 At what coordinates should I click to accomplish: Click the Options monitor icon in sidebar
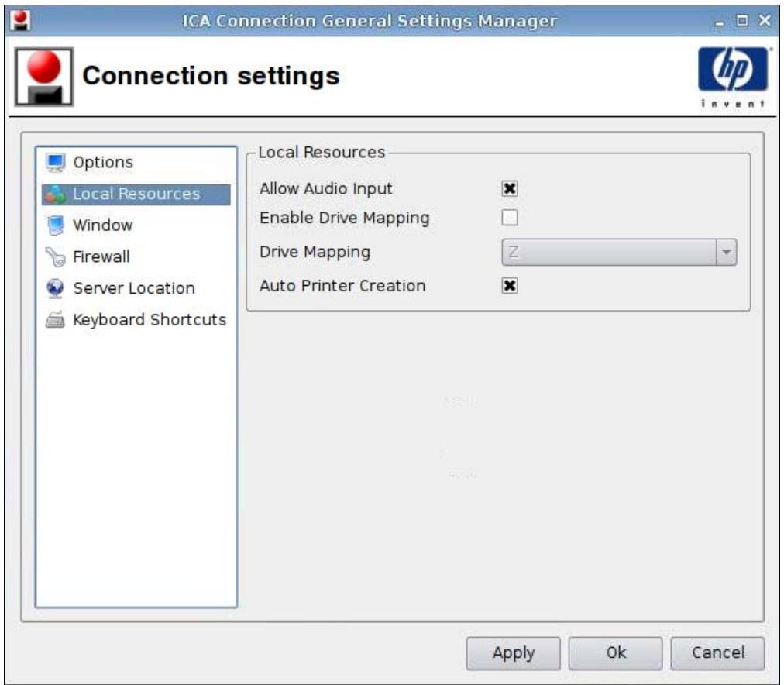tap(55, 163)
